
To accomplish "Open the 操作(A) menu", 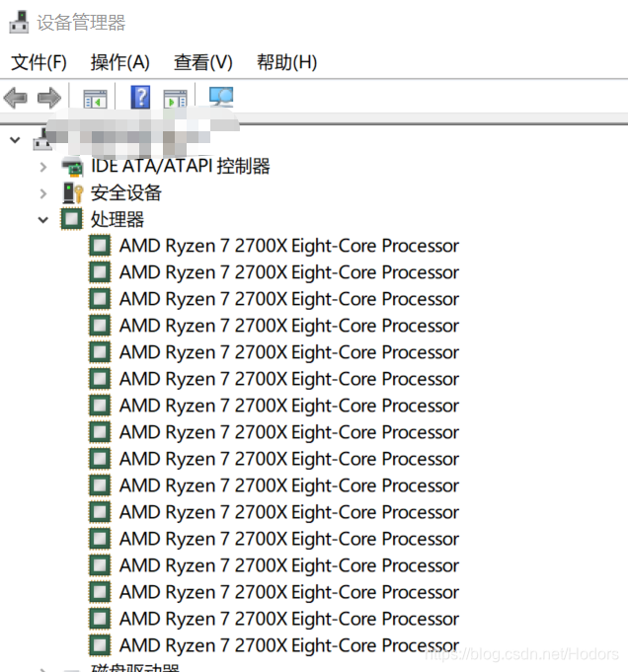I will pos(120,62).
